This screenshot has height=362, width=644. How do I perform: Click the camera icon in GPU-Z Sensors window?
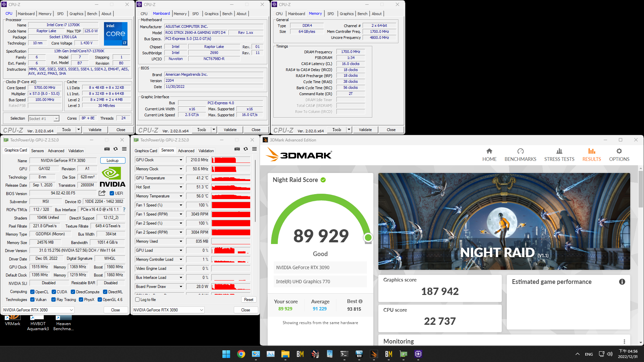click(237, 149)
